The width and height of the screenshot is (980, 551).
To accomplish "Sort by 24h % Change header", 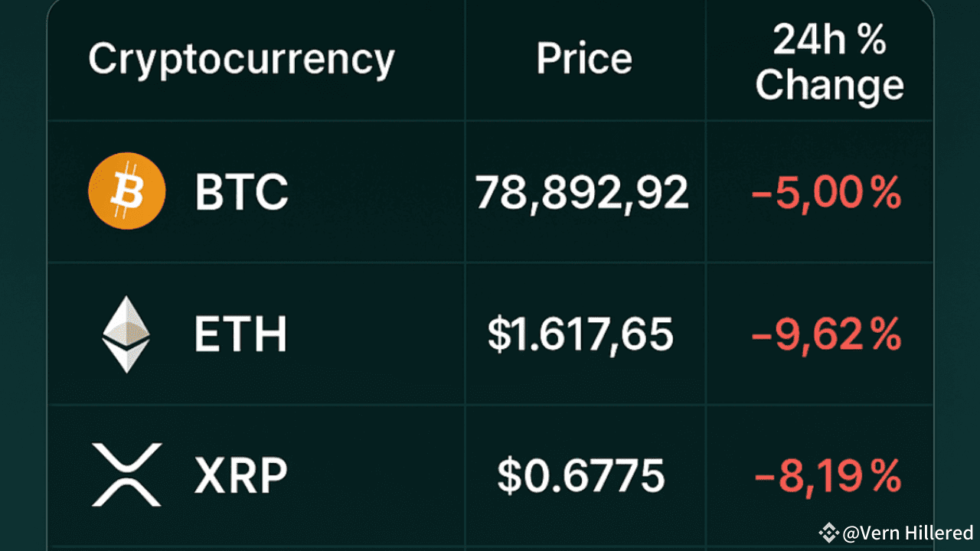I will coord(829,63).
